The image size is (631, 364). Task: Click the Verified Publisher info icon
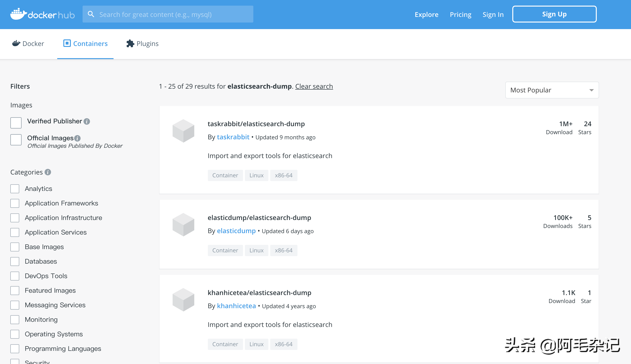87,121
